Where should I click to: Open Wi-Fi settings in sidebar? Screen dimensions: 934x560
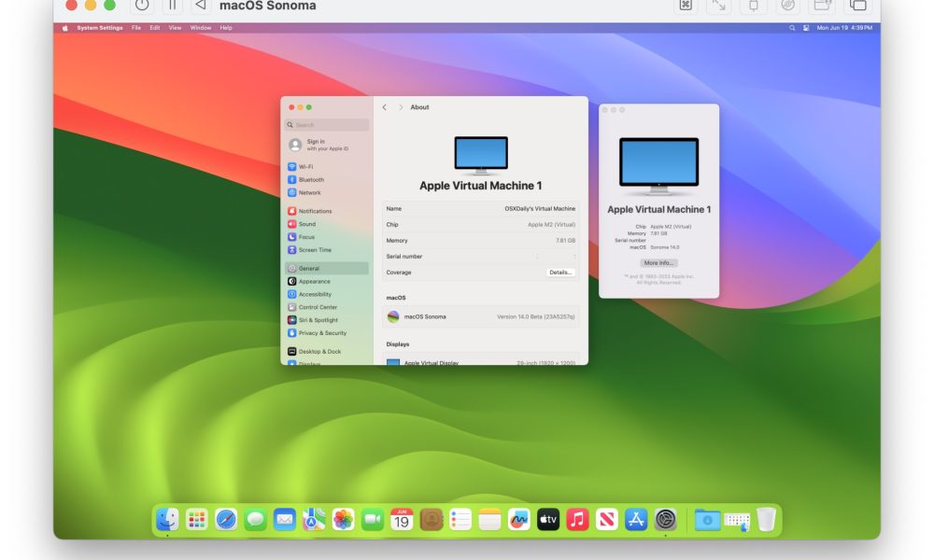327,167
